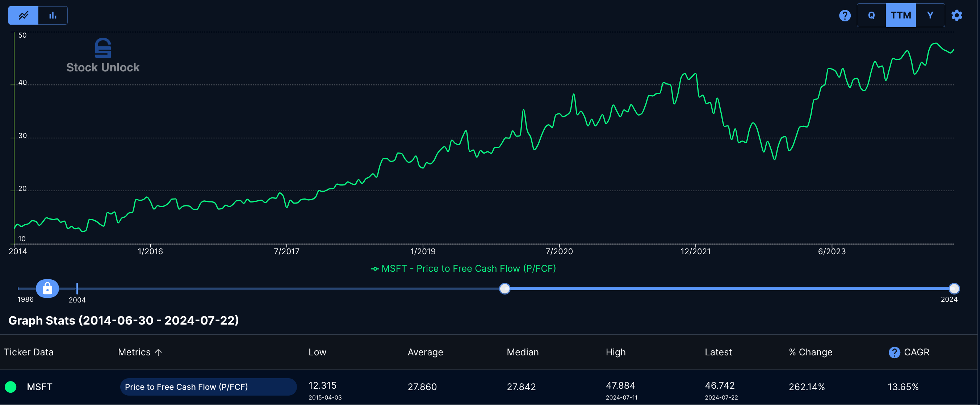
Task: Select yearly Y period tab
Action: click(930, 15)
